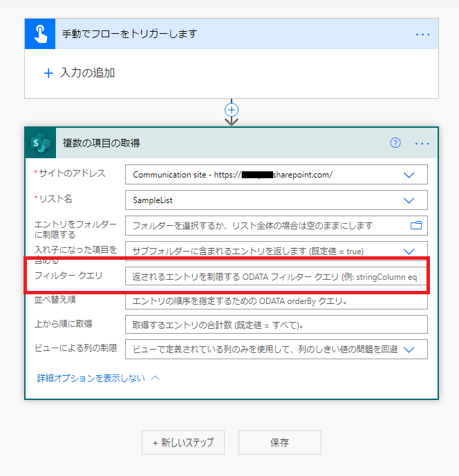Open help for 複数の項目の取得 action
This screenshot has height=476, width=459.
point(395,143)
